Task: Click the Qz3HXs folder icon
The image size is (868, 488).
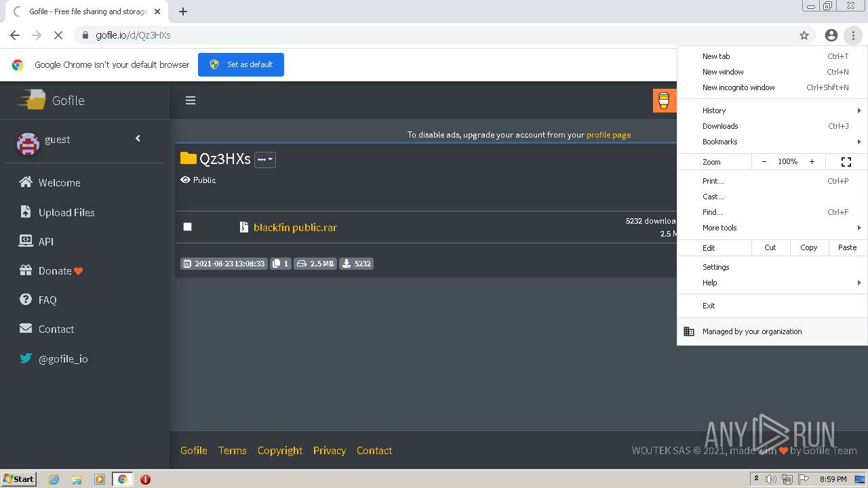Action: pyautogui.click(x=188, y=159)
